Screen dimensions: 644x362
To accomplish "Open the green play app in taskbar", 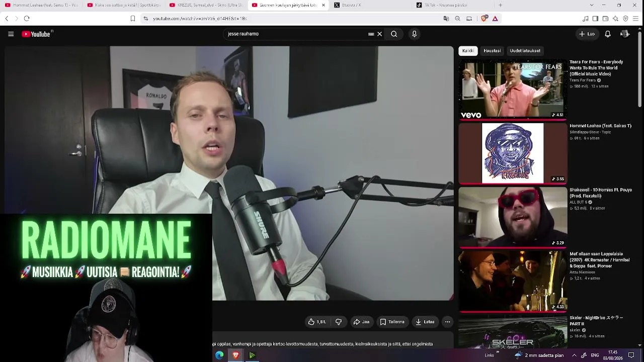I will [252, 355].
